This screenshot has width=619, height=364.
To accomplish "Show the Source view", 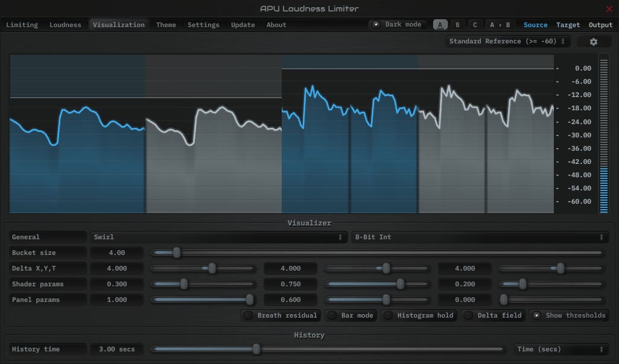I will tap(535, 25).
